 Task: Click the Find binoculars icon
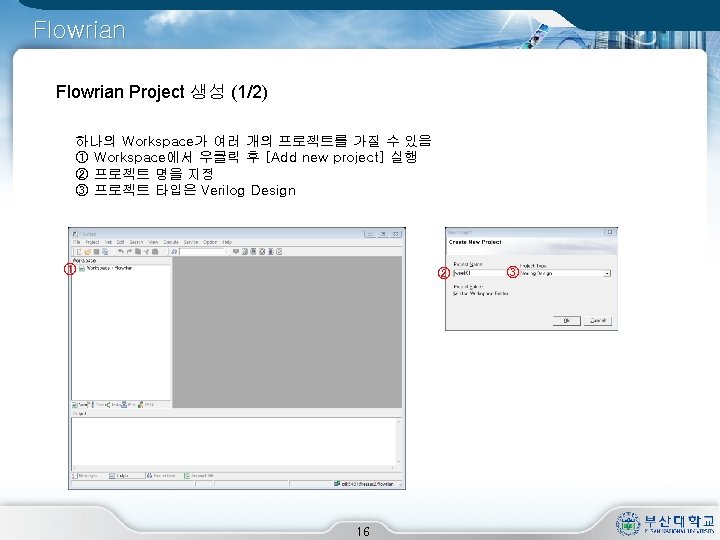(174, 252)
